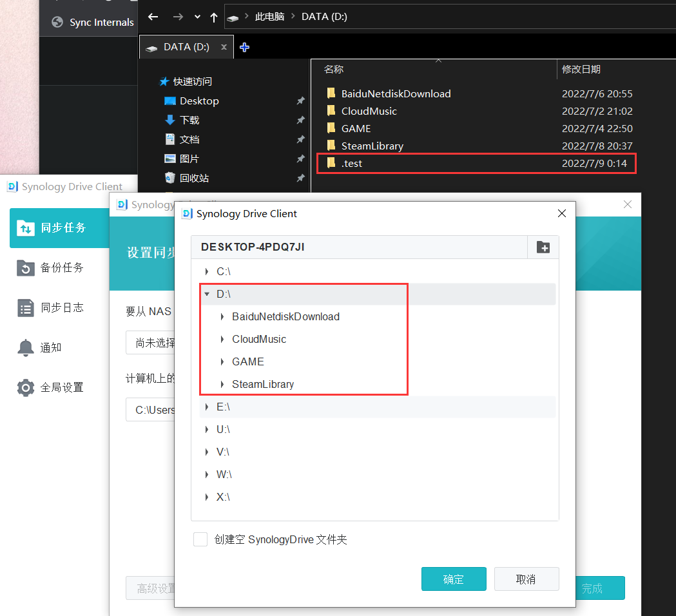676x616 pixels.
Task: Open 图片 in Explorer quick access
Action: pos(182,159)
